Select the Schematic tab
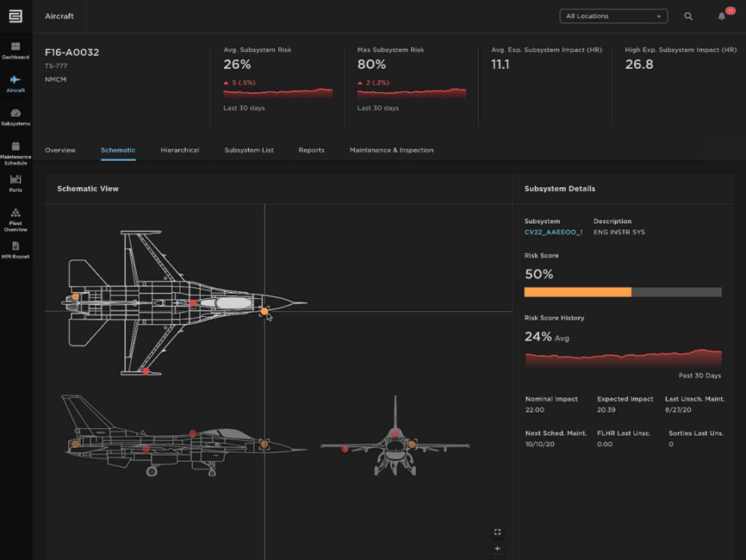Screen dimensions: 746x560 click(118, 150)
